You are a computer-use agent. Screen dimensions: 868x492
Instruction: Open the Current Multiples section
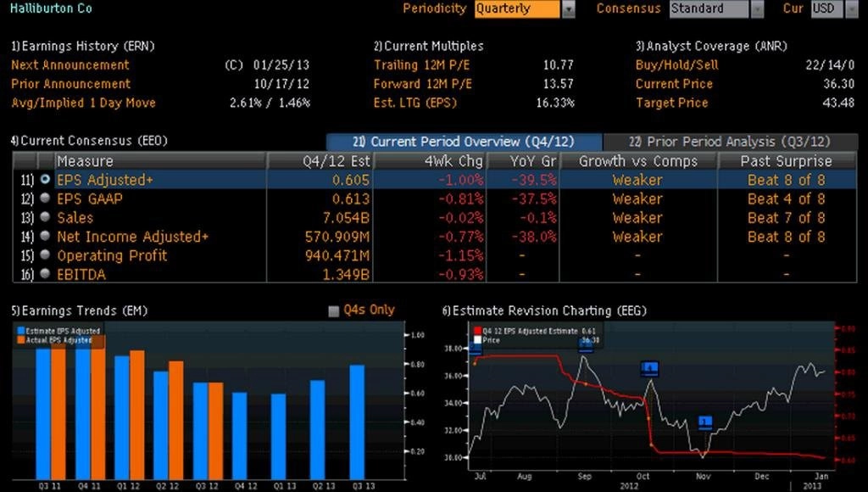(x=428, y=46)
